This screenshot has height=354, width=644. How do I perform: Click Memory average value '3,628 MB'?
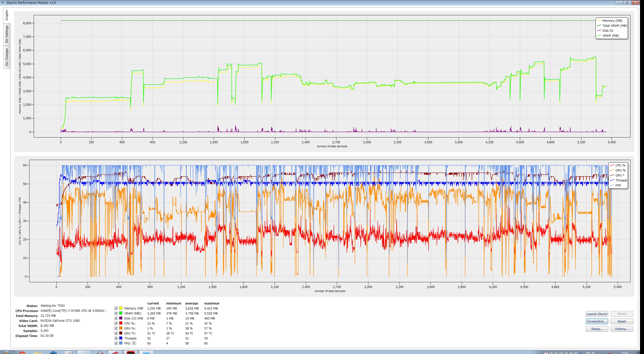192,308
